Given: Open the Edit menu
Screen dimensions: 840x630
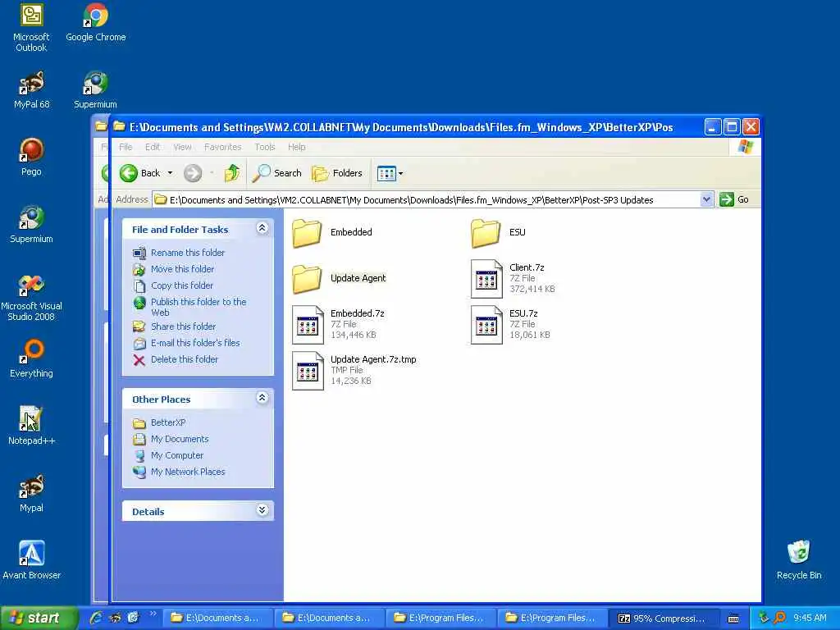Looking at the screenshot, I should pos(152,147).
